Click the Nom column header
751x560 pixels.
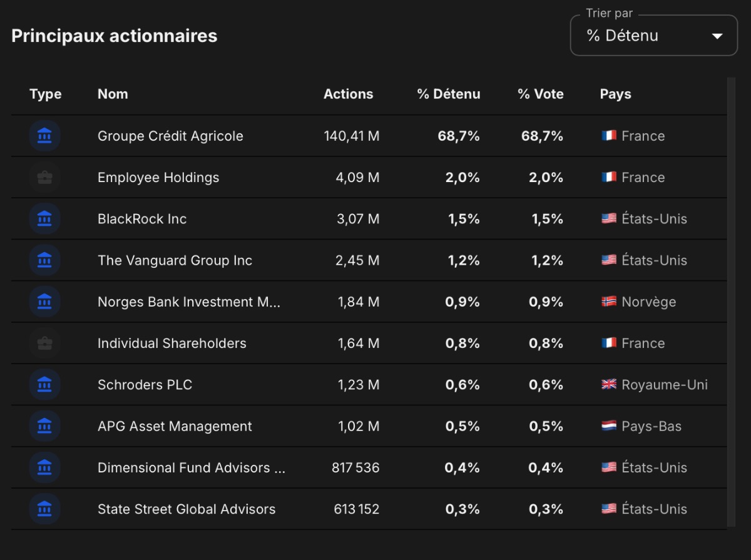click(113, 94)
